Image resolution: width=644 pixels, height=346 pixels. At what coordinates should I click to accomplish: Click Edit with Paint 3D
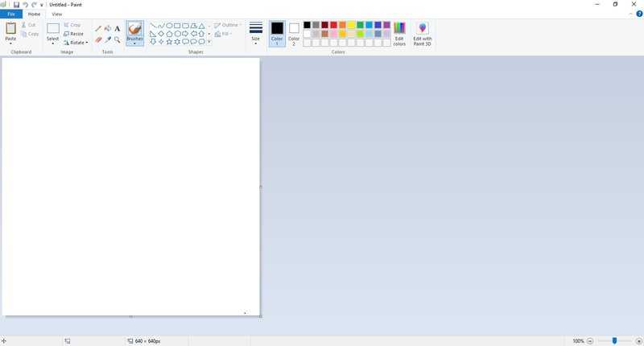pos(422,33)
